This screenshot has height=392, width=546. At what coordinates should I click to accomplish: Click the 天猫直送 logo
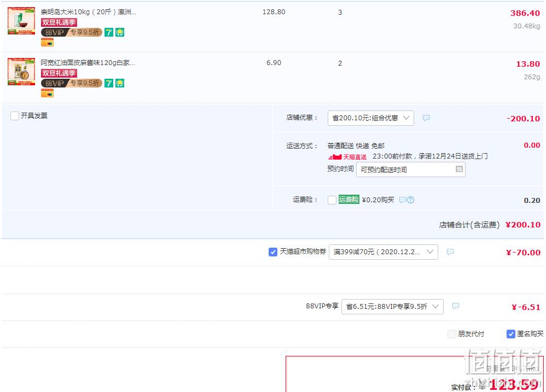347,157
